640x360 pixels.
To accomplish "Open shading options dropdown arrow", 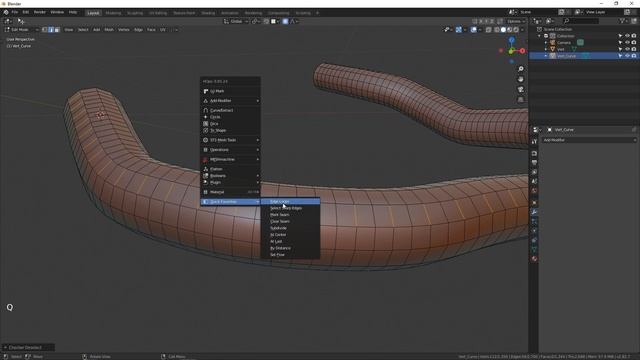I will [523, 30].
